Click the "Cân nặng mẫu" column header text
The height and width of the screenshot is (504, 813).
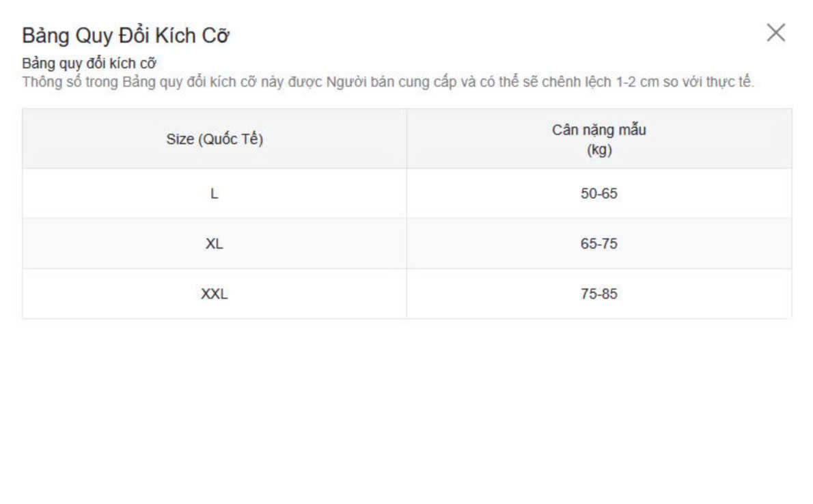click(x=599, y=130)
